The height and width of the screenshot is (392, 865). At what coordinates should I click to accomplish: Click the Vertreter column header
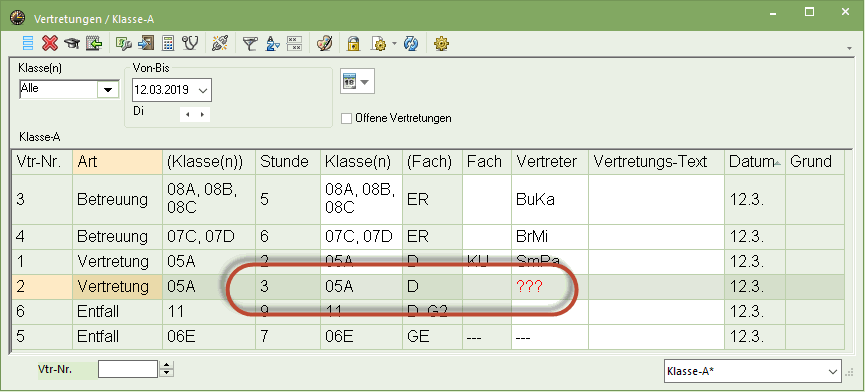(x=550, y=162)
